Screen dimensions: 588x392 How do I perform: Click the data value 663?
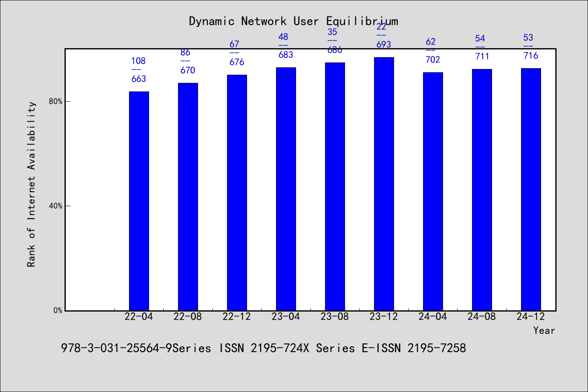pos(139,79)
